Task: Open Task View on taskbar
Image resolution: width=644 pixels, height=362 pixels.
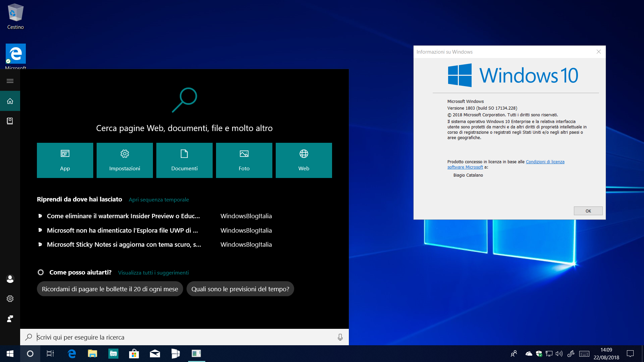Action: pos(50,354)
